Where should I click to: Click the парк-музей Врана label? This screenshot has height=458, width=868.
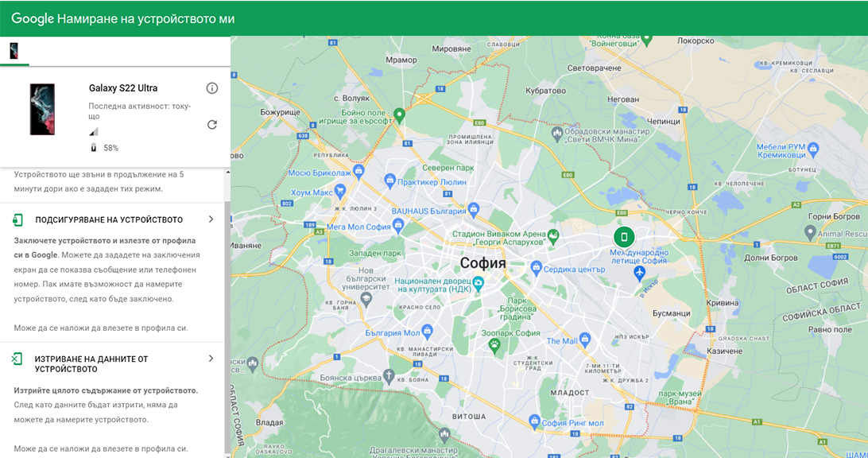point(680,398)
